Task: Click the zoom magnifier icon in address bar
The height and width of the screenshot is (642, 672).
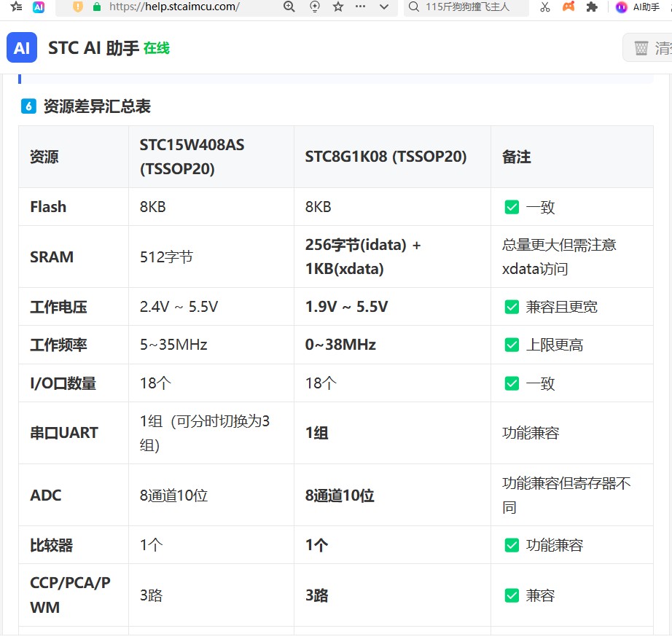Action: click(x=289, y=7)
